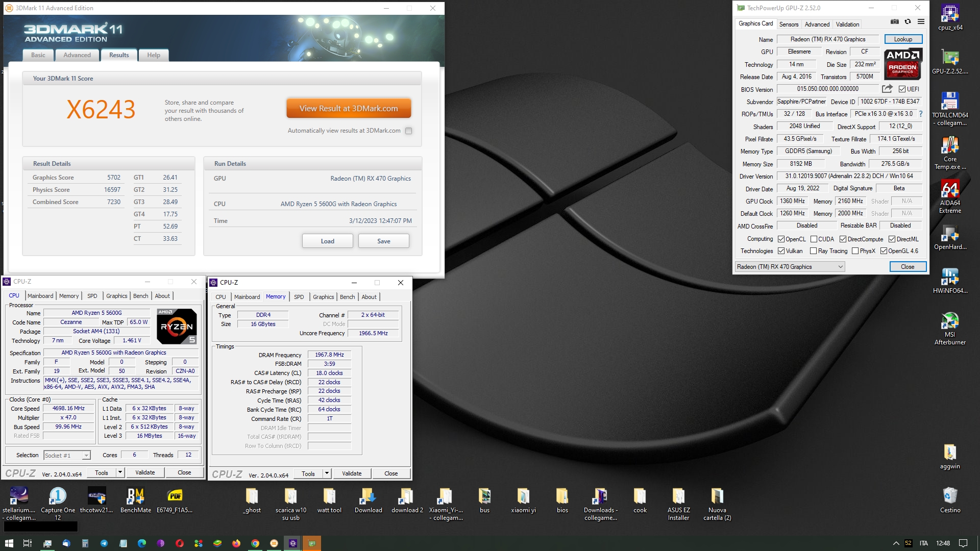Switch to the Basic tab in 3DMark 11
The height and width of the screenshot is (551, 980).
[x=38, y=55]
